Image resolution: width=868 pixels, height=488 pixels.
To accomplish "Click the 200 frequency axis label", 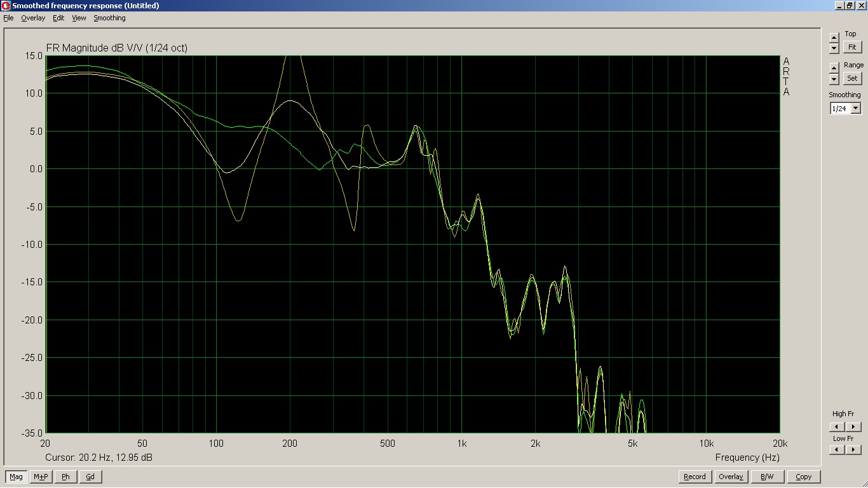I will coord(290,444).
